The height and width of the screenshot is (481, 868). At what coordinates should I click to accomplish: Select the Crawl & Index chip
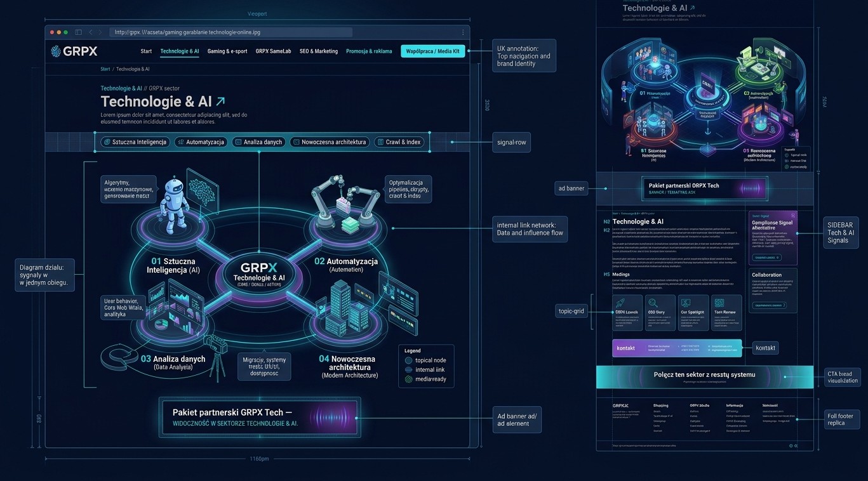coord(399,142)
